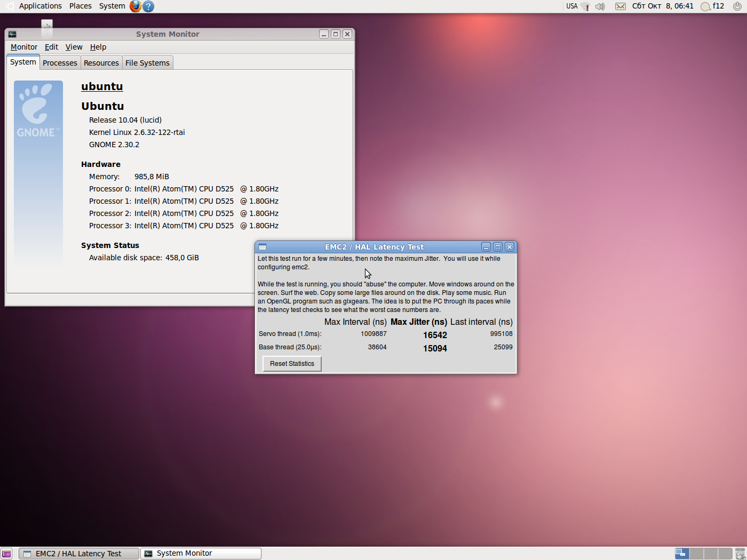The height and width of the screenshot is (560, 747).
Task: Click the 'Processor 0:' row
Action: [x=184, y=189]
